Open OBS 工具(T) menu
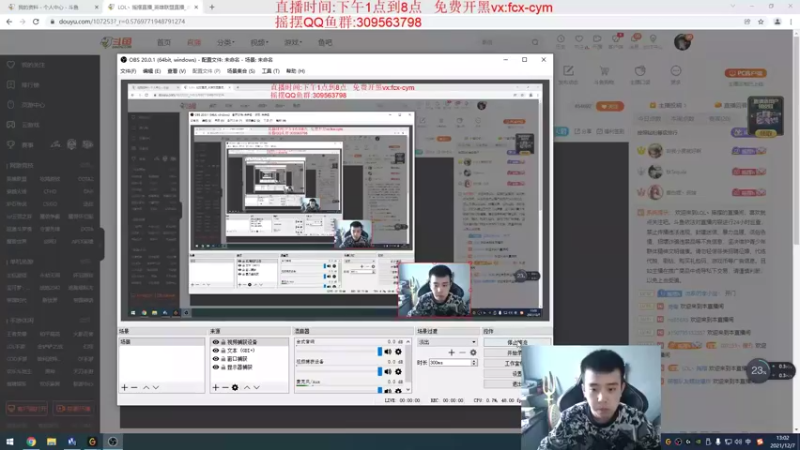This screenshot has height=450, width=800. click(270, 71)
